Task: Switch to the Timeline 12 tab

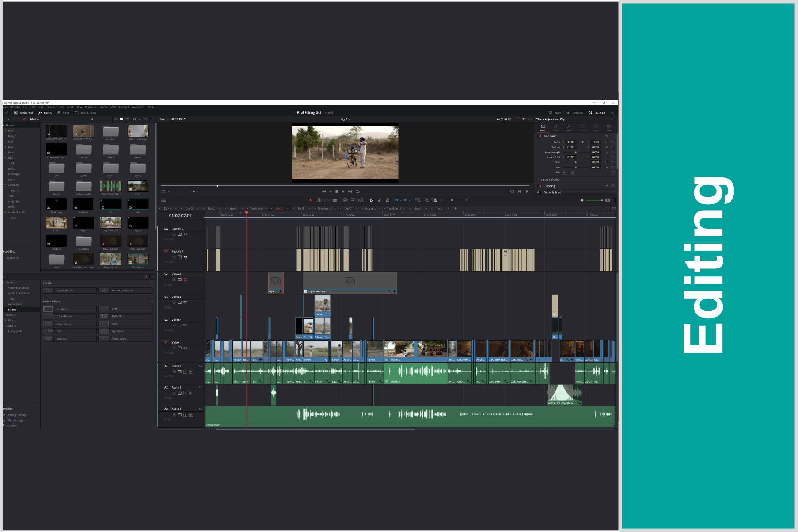Action: click(x=324, y=209)
